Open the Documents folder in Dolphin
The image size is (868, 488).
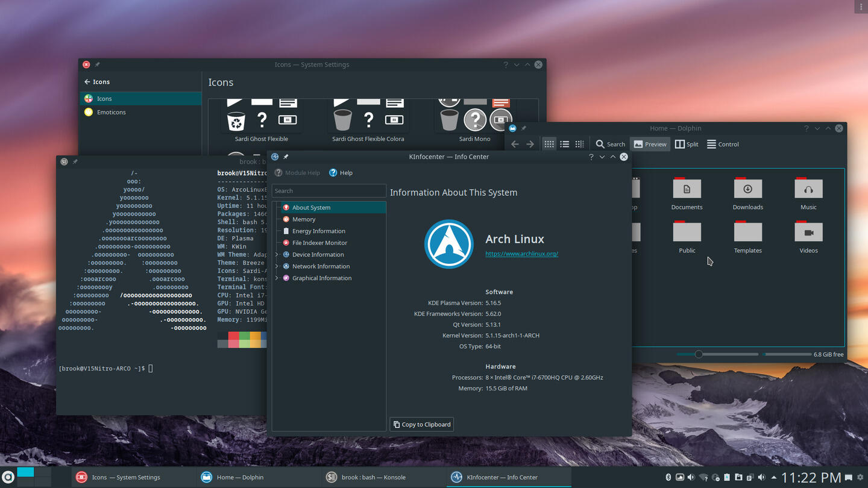[x=687, y=193]
